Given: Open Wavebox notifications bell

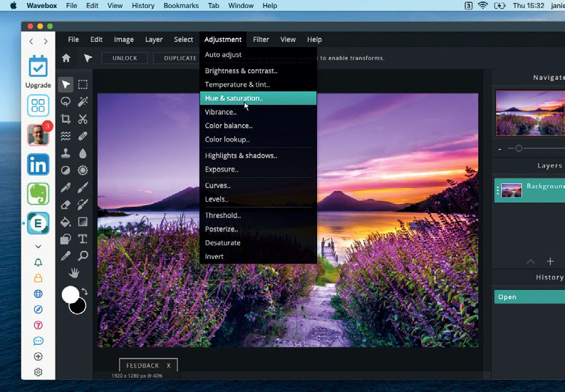Looking at the screenshot, I should pyautogui.click(x=38, y=262).
